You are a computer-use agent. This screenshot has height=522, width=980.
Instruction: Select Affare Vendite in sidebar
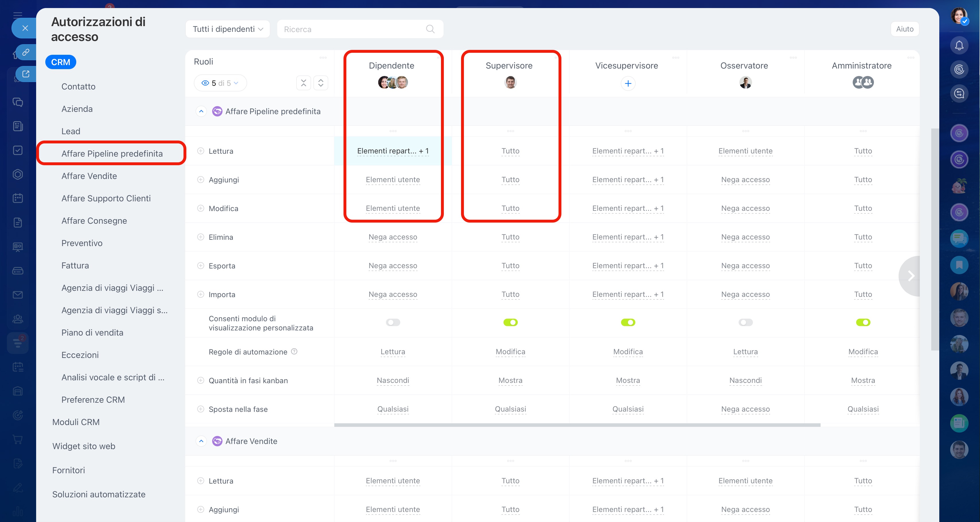coord(89,176)
